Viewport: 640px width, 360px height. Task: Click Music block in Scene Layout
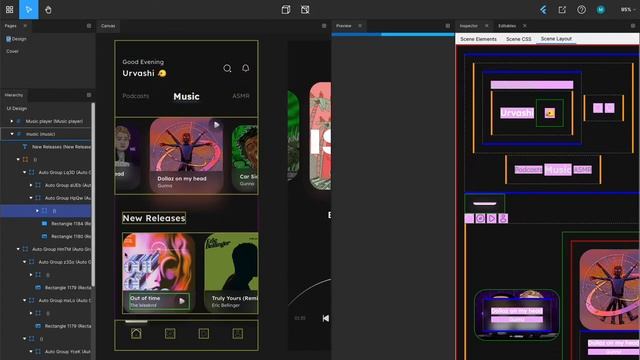[x=558, y=169]
